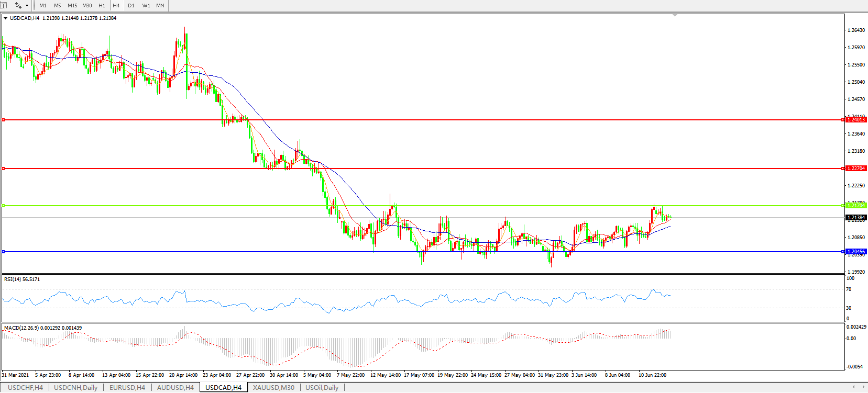Switch to MN monthly timeframe
Viewport: 868px width, 393px height.
point(160,6)
